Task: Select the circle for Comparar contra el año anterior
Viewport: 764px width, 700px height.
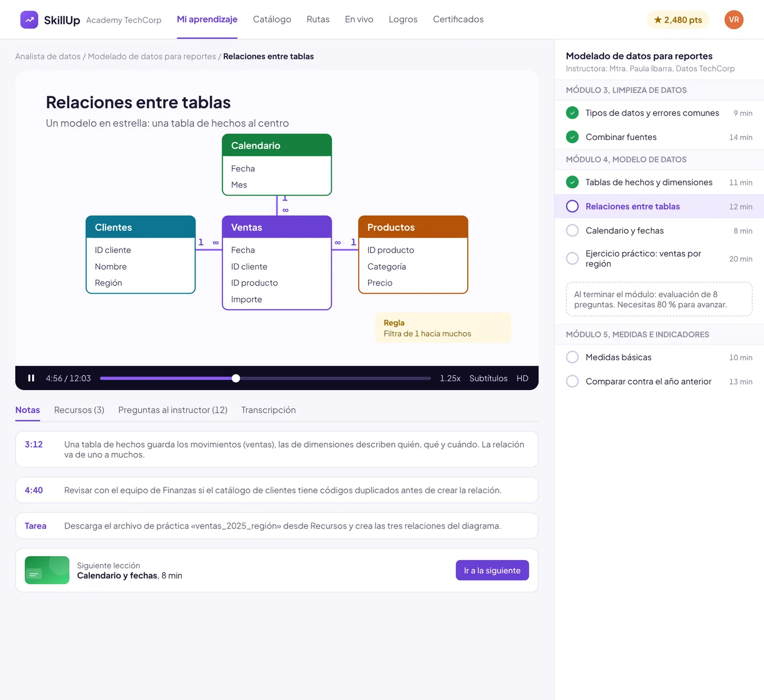Action: 572,381
